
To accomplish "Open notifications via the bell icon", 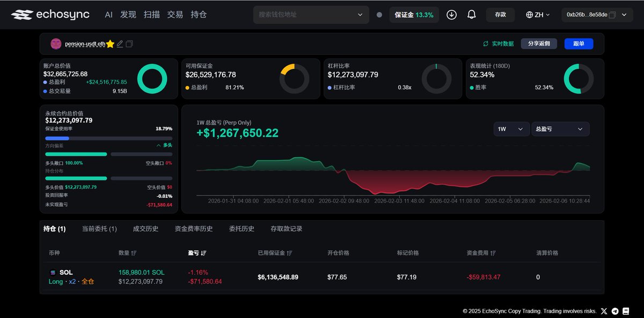I will [471, 15].
